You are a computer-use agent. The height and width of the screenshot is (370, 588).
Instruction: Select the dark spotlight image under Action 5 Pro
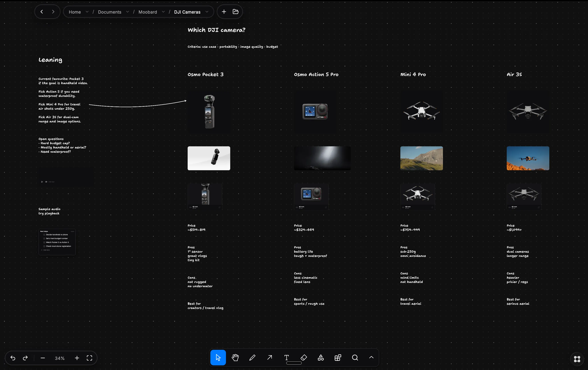(x=322, y=158)
